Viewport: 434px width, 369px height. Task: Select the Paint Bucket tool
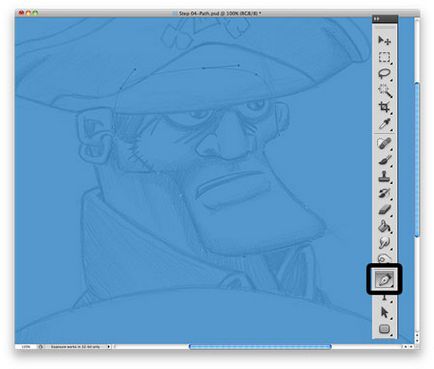(384, 227)
